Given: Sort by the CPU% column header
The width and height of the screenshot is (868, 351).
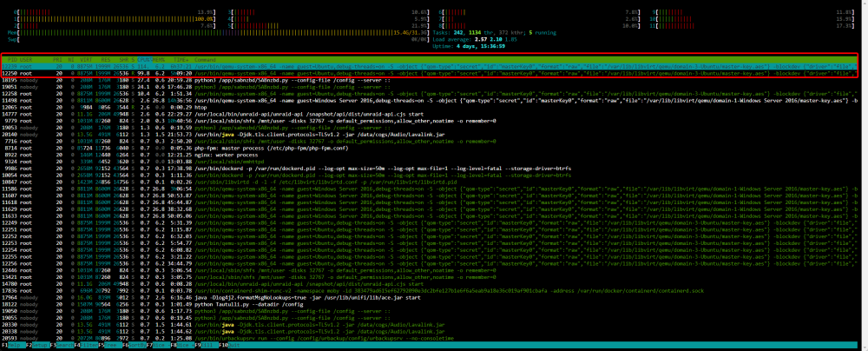Looking at the screenshot, I should pyautogui.click(x=144, y=59).
